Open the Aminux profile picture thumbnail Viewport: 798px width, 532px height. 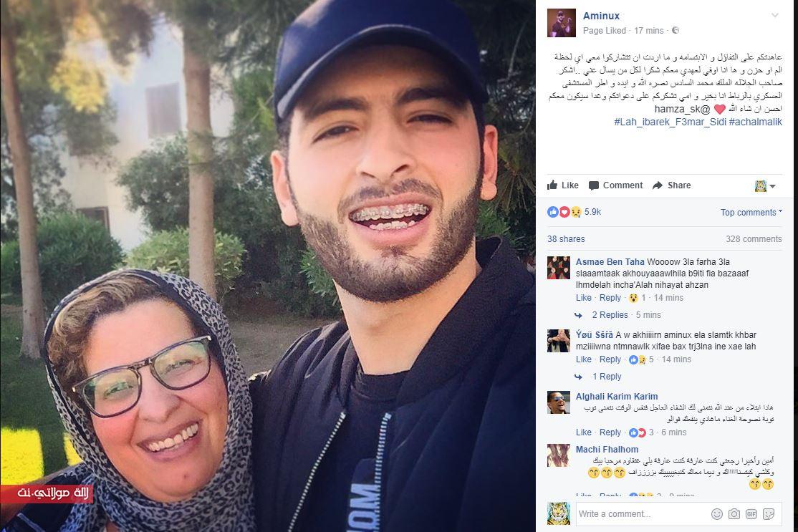562,23
